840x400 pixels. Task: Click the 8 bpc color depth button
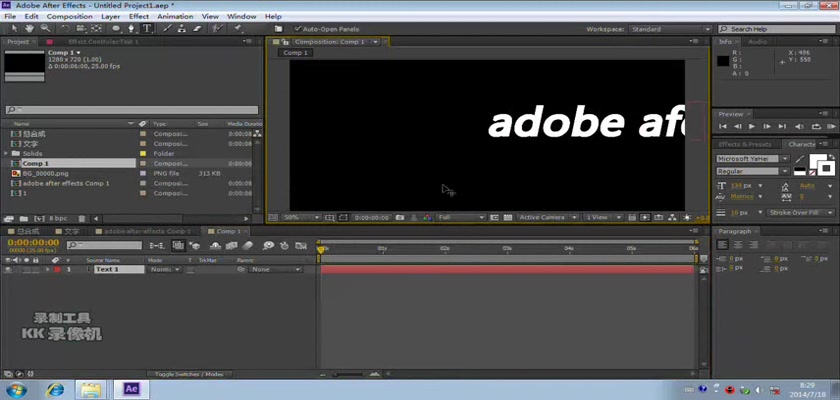point(58,218)
